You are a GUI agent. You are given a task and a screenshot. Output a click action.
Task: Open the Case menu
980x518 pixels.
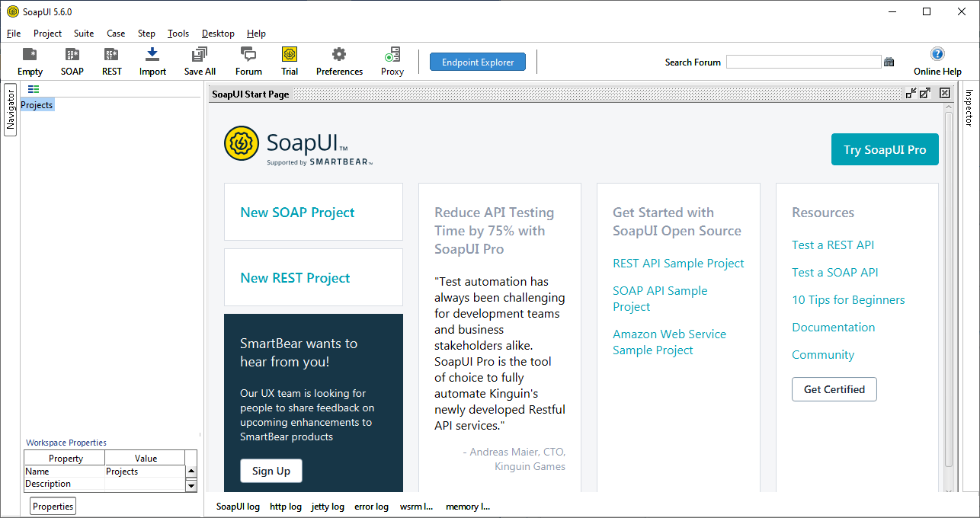116,34
